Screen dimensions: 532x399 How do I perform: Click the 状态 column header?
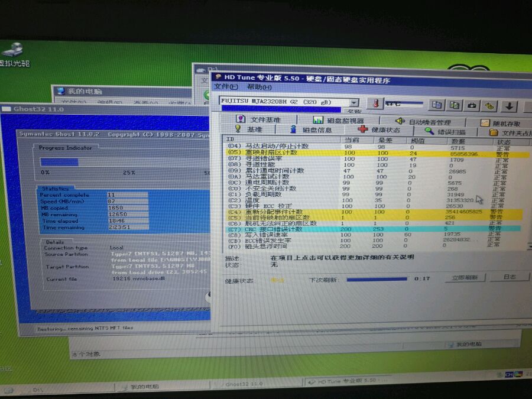point(511,142)
